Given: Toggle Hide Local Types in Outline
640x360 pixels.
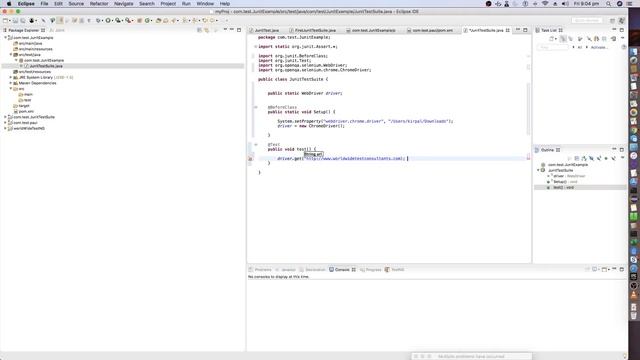Looking at the screenshot, I should click(613, 158).
